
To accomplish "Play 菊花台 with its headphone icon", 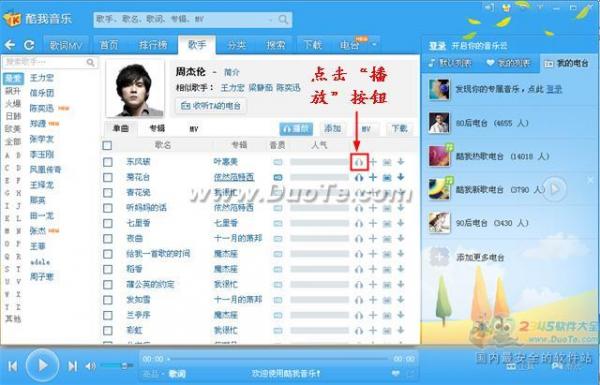I will coord(359,177).
